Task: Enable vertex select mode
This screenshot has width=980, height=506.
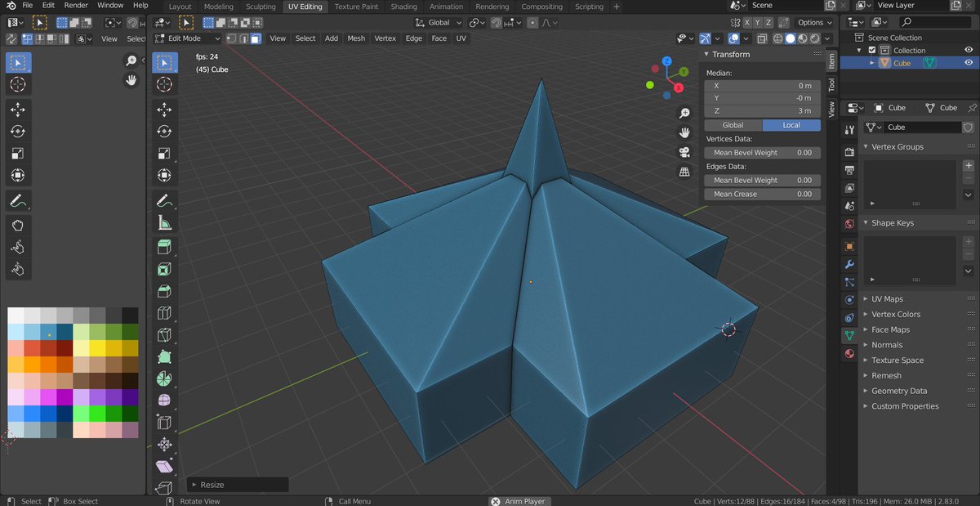Action: pos(232,38)
